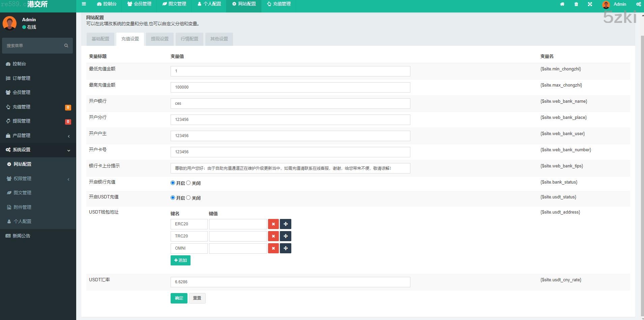Click the USDT汇率 input field
The width and height of the screenshot is (644, 320).
(290, 282)
